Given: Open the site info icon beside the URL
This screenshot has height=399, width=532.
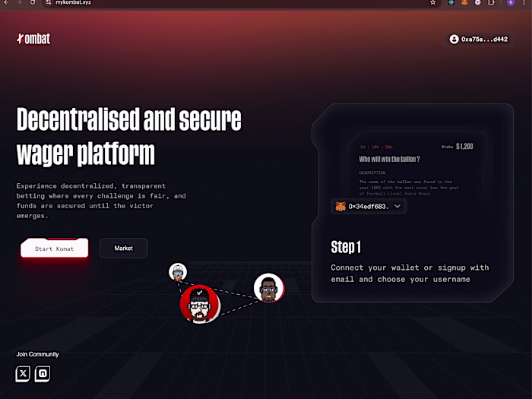Looking at the screenshot, I should [x=49, y=2].
